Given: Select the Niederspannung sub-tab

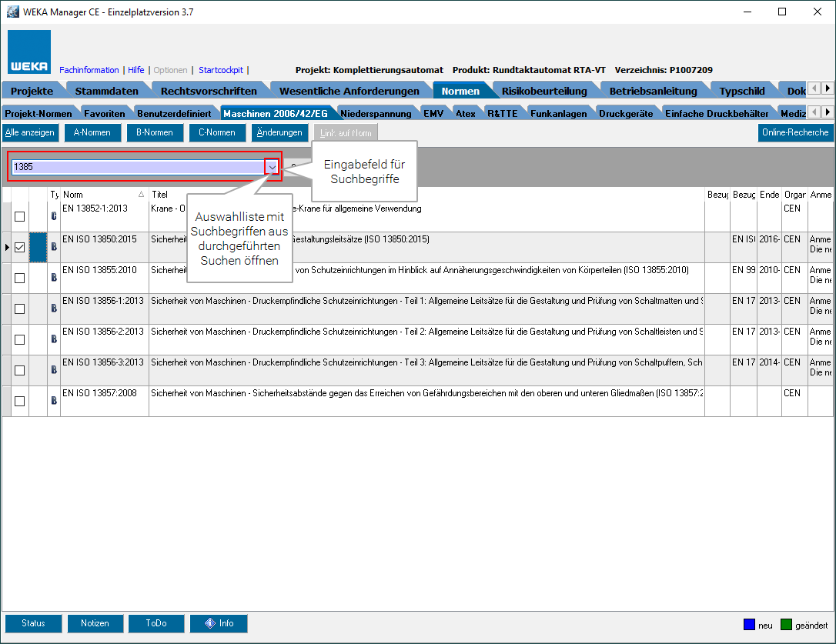Looking at the screenshot, I should tap(376, 113).
